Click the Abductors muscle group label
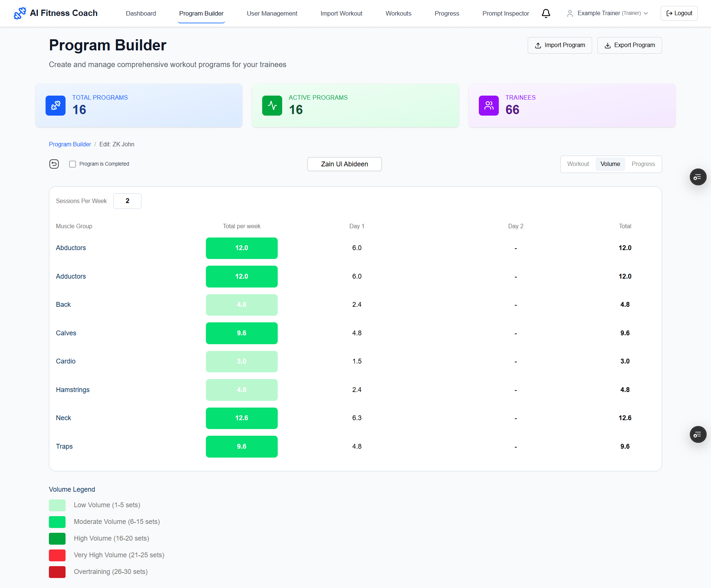Screen dimensions: 711x588 click(x=71, y=248)
